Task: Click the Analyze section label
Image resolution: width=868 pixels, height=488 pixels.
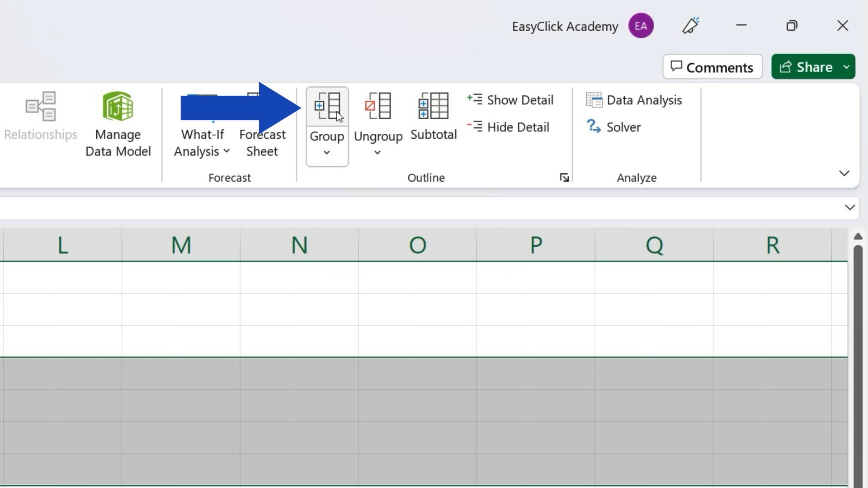Action: tap(636, 178)
